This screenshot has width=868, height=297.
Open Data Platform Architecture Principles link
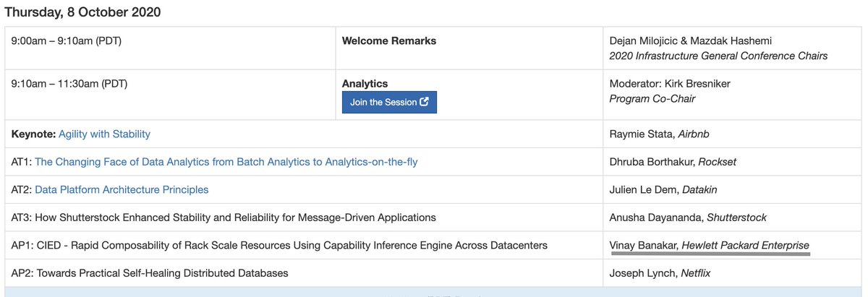click(x=122, y=189)
